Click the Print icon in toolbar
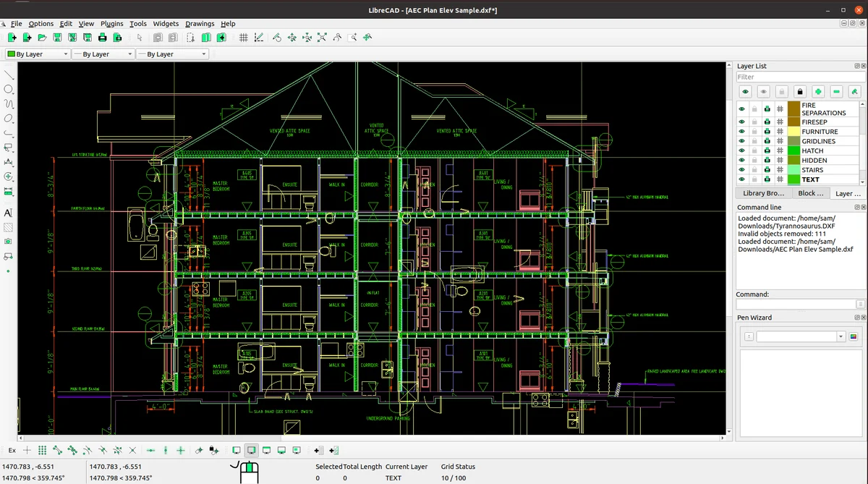 coord(102,38)
